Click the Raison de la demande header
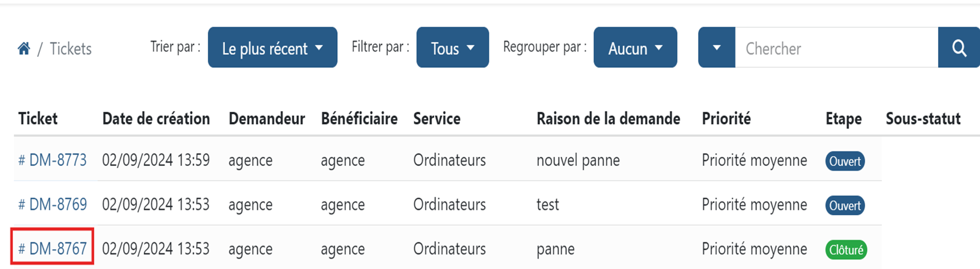The height and width of the screenshot is (269, 980). click(x=608, y=119)
